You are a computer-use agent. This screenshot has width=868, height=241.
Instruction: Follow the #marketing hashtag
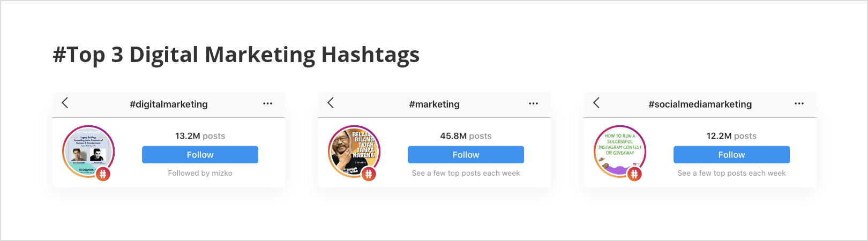click(x=466, y=155)
